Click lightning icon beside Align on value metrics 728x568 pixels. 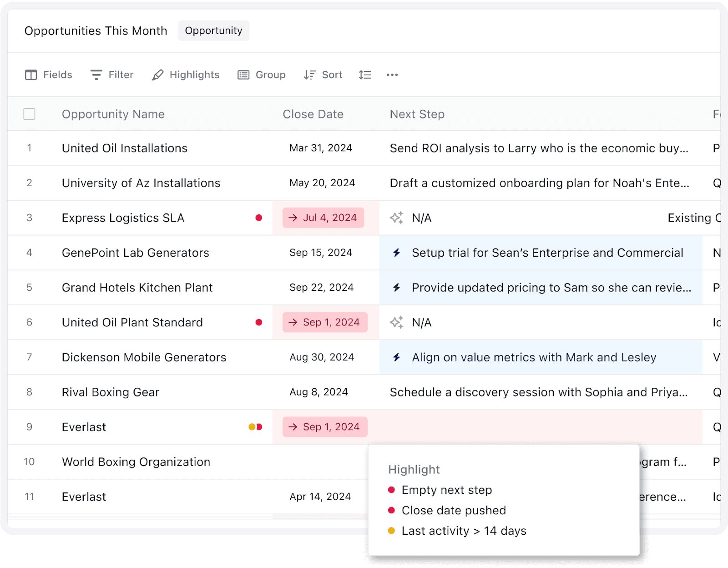point(397,357)
